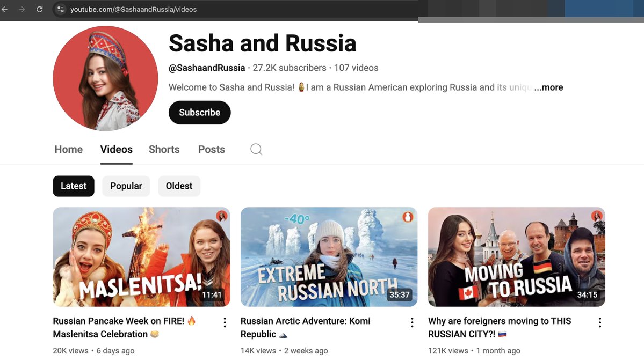Open options menu for foreigners moving video
This screenshot has width=644, height=361.
[599, 322]
